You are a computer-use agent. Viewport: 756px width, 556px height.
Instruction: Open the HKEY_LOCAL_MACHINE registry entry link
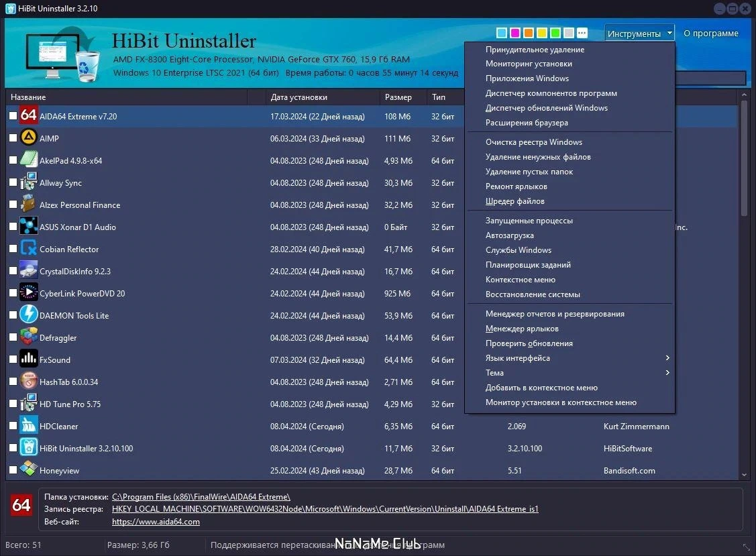coord(325,509)
